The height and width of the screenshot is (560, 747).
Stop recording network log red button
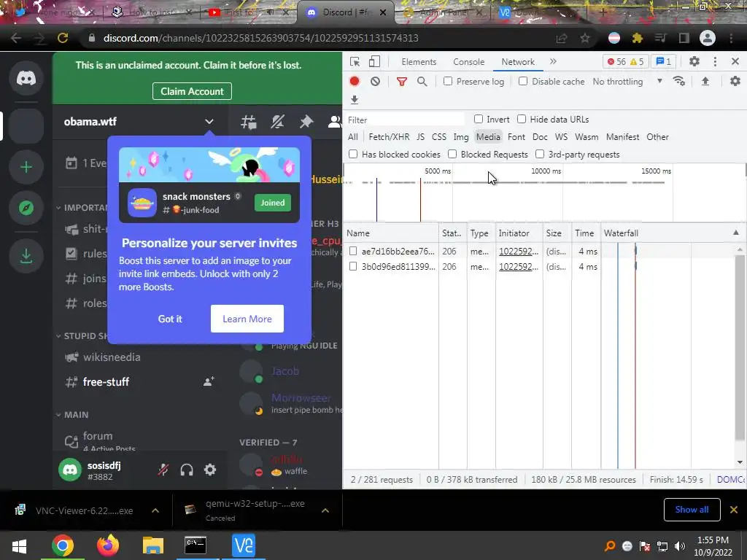tap(355, 82)
